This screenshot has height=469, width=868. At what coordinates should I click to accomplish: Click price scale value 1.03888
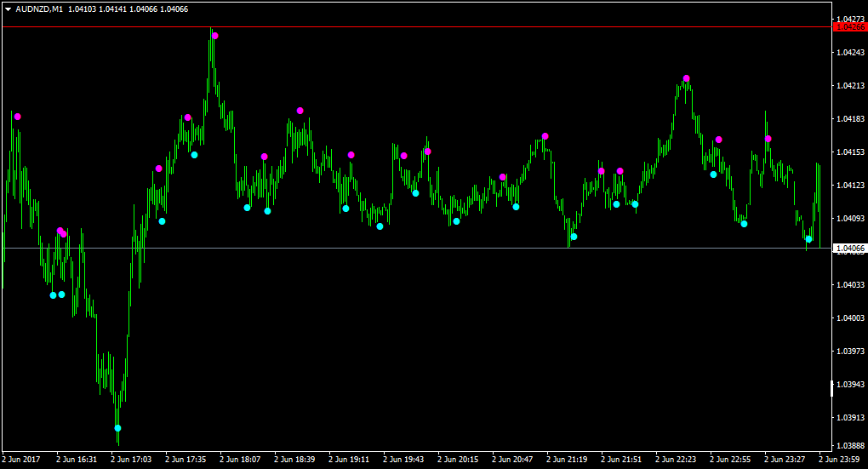tap(850, 445)
